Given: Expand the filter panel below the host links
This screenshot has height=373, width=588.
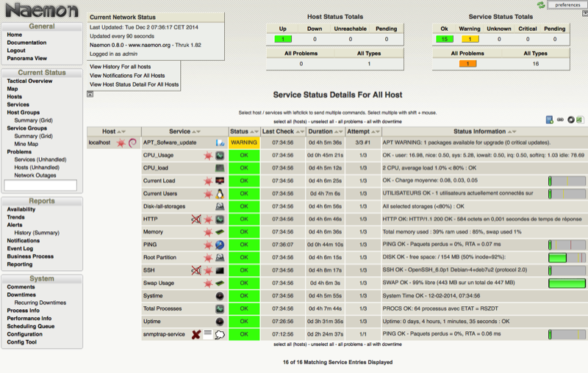Looking at the screenshot, I should coord(91,94).
